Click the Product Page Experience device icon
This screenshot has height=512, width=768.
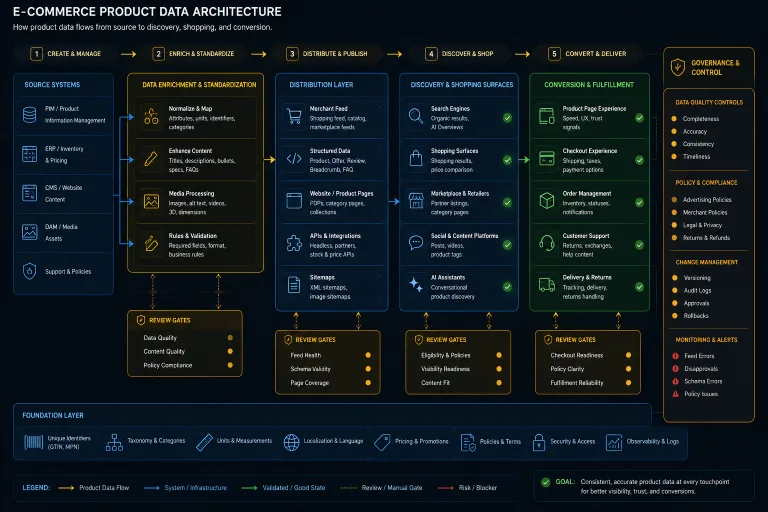(547, 116)
